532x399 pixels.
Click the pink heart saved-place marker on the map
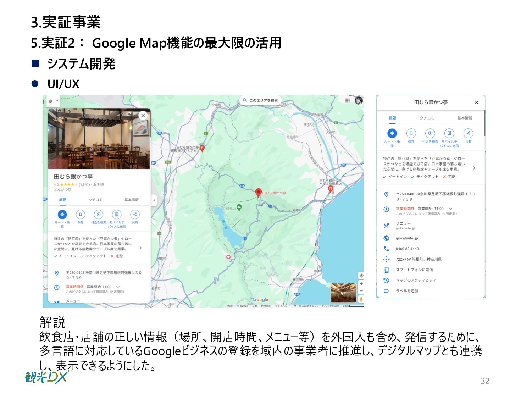pos(228,257)
